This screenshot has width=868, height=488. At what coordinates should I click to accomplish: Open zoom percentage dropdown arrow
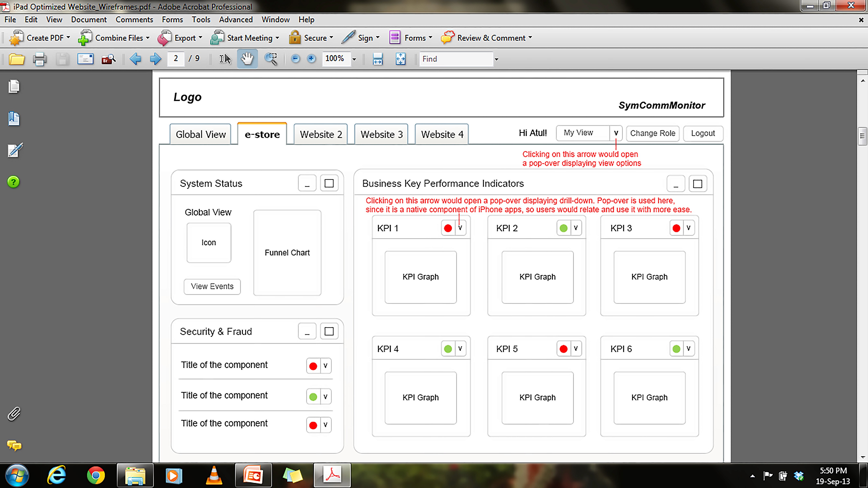[354, 59]
